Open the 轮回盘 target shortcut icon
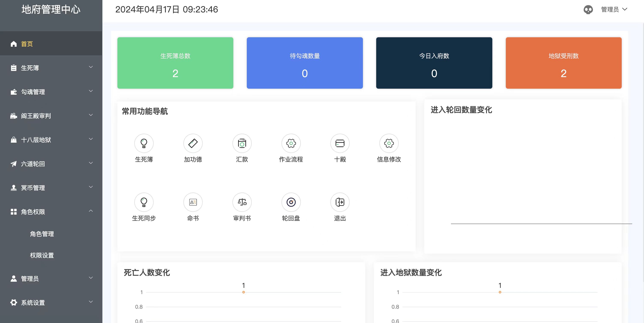The height and width of the screenshot is (323, 644). pyautogui.click(x=291, y=202)
